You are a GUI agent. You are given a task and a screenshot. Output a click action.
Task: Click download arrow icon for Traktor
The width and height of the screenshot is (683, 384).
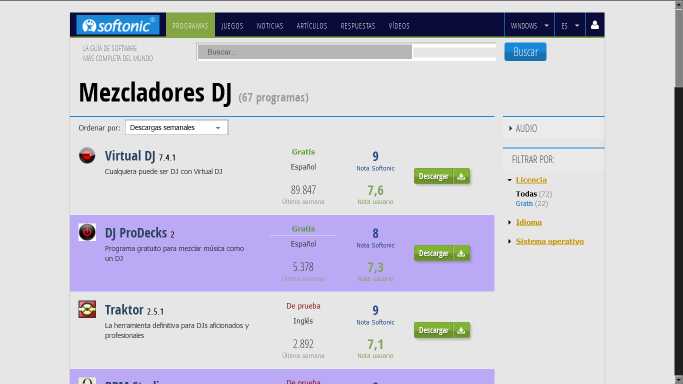pos(461,330)
